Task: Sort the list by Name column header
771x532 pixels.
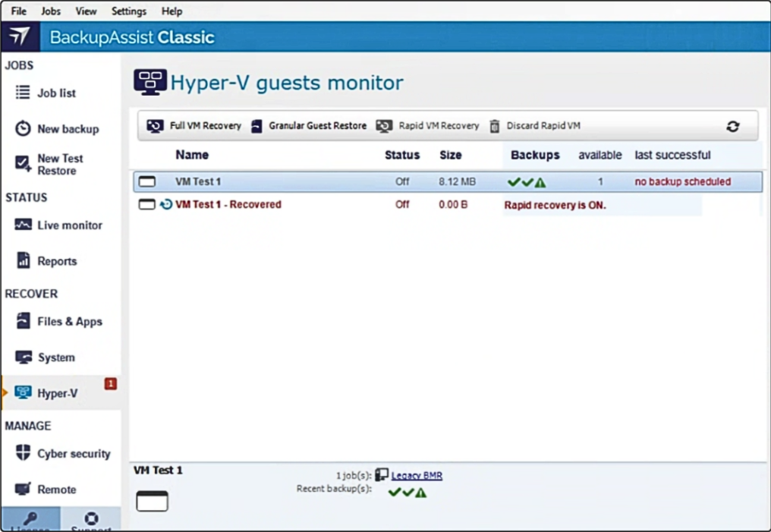Action: 192,155
